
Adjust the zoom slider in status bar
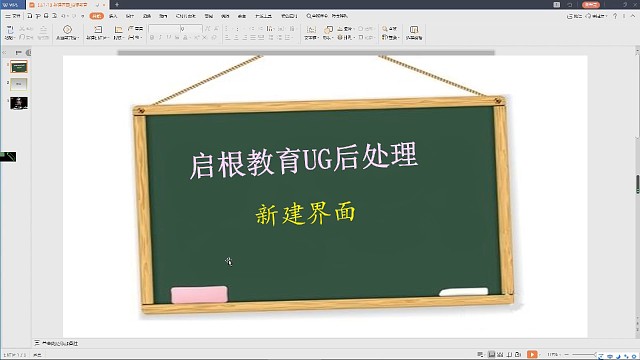[x=584, y=355]
